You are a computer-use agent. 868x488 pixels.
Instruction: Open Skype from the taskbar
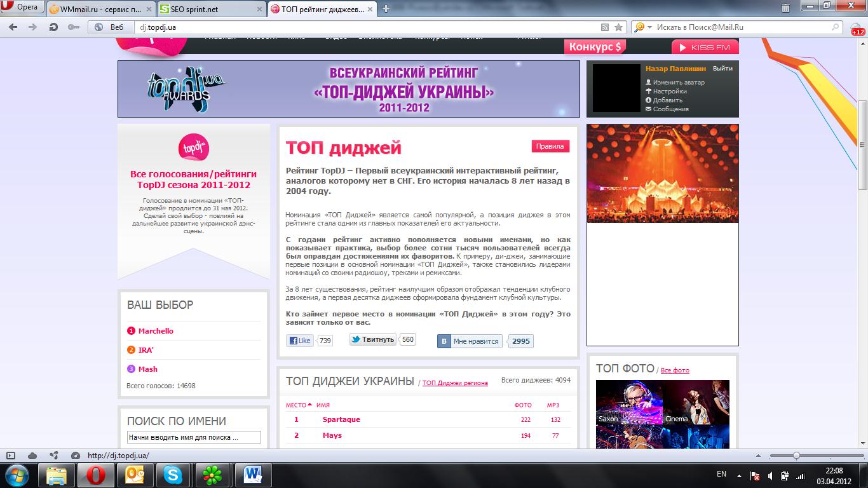[x=172, y=475]
